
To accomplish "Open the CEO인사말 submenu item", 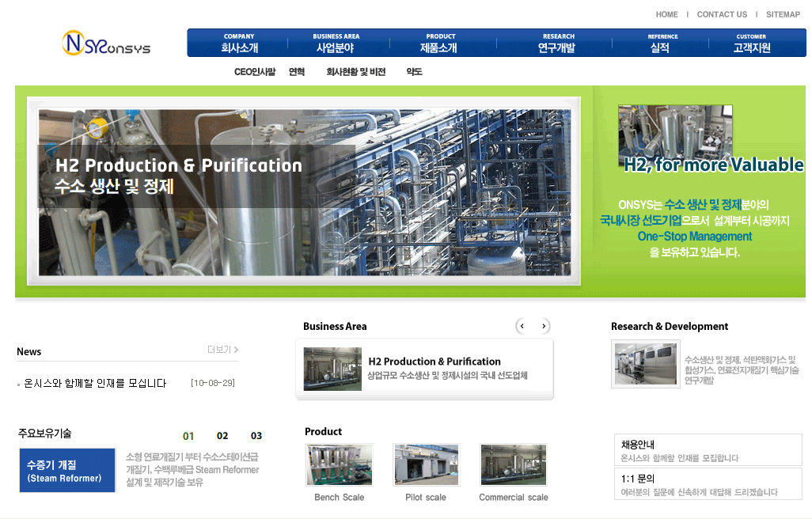I will 255,72.
